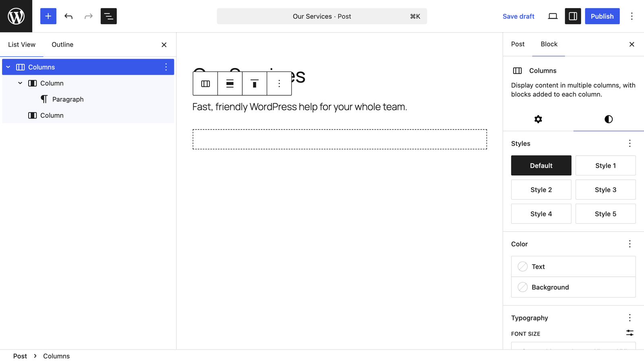This screenshot has width=644, height=362.
Task: Toggle the Settings sidebar panel
Action: coord(573,16)
